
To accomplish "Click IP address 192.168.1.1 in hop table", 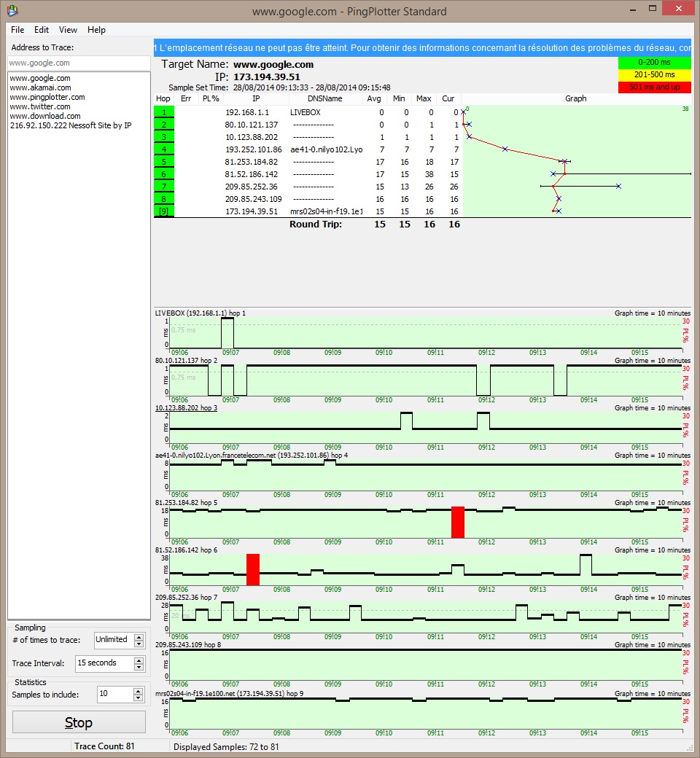I will pyautogui.click(x=247, y=112).
